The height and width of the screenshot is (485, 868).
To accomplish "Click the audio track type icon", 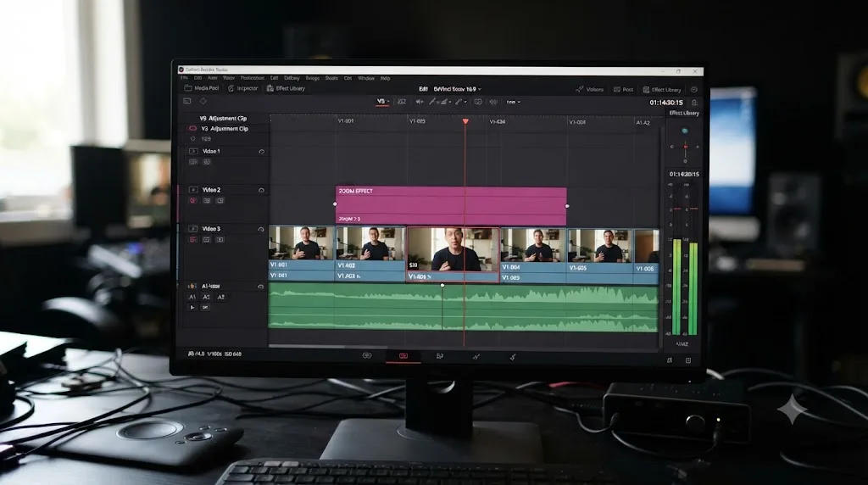I will (192, 287).
